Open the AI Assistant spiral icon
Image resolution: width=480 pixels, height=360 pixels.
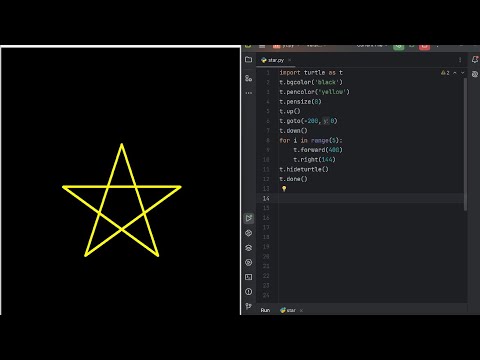(x=475, y=74)
